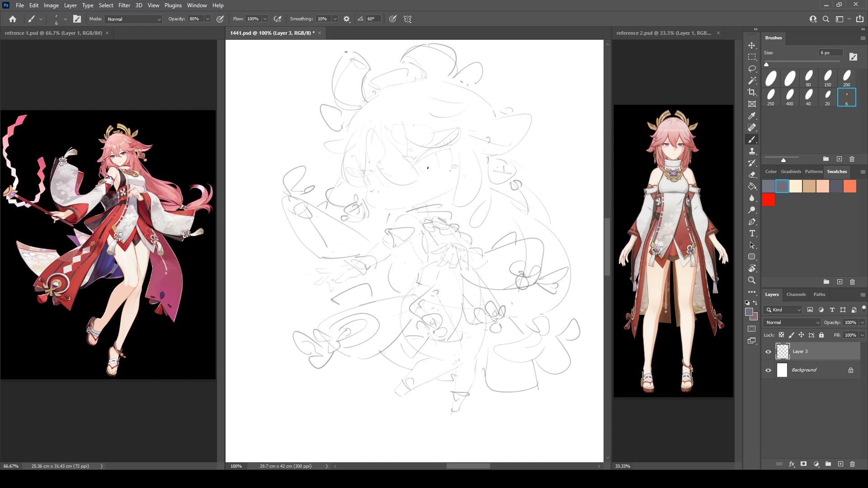Toggle pressure for opacity button
This screenshot has width=868, height=488.
click(x=220, y=19)
